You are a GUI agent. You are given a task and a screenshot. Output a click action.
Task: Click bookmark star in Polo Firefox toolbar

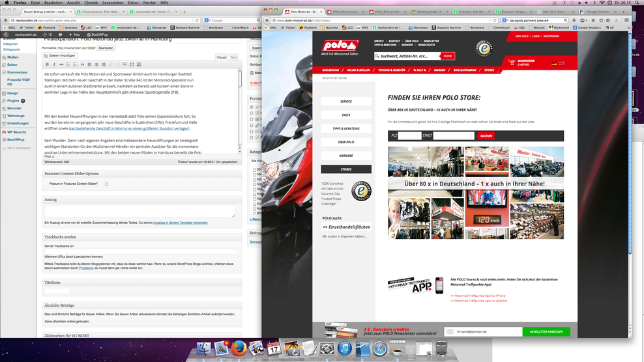pos(601,20)
